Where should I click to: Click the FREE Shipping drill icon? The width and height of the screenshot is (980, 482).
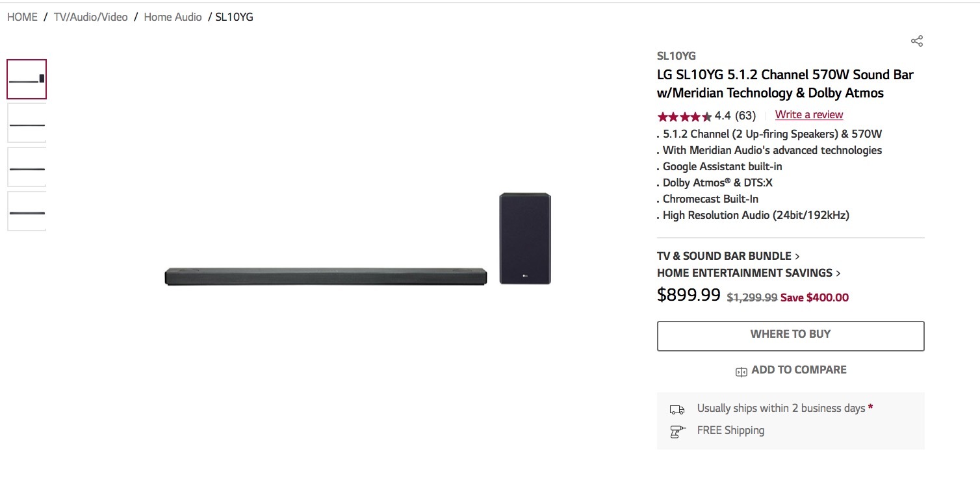(x=677, y=431)
